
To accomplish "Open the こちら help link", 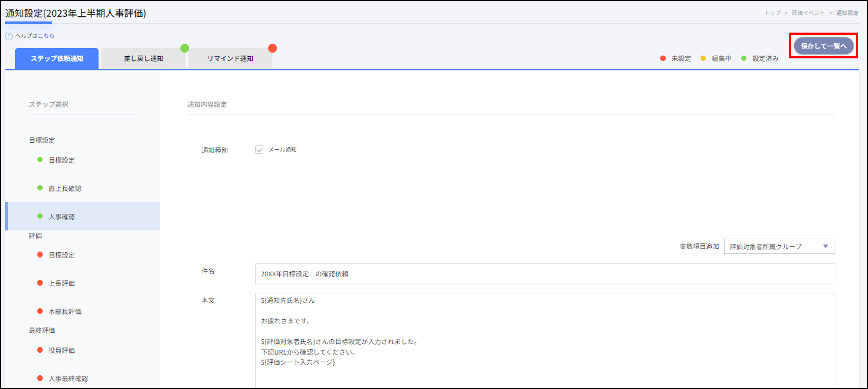I will coord(46,36).
